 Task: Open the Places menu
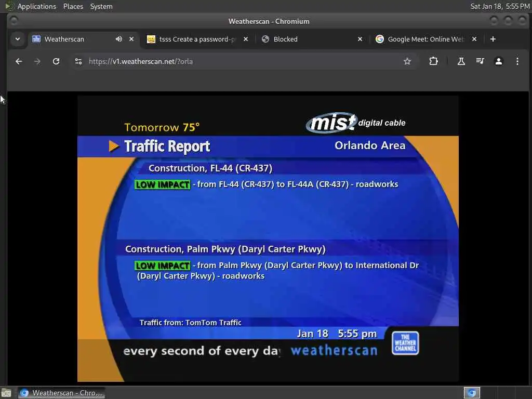(x=73, y=6)
